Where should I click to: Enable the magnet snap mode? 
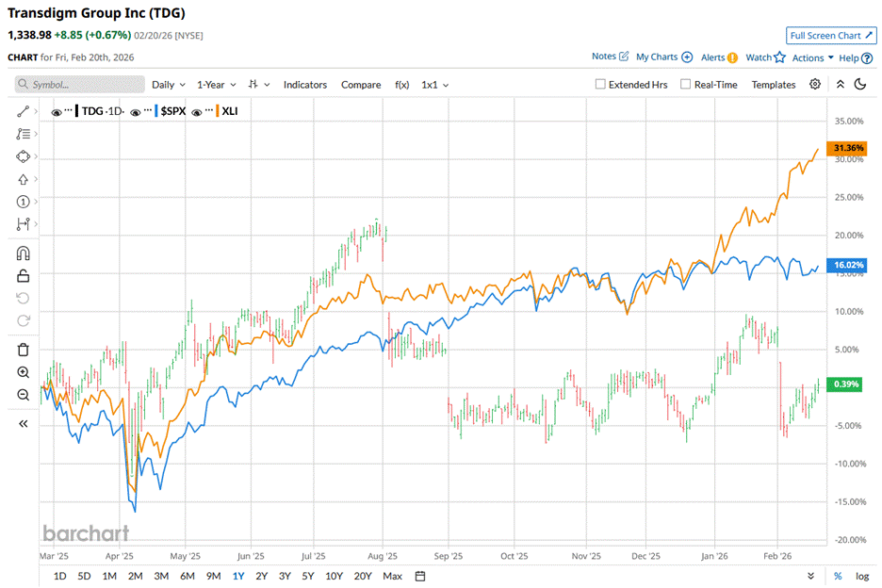coord(24,253)
